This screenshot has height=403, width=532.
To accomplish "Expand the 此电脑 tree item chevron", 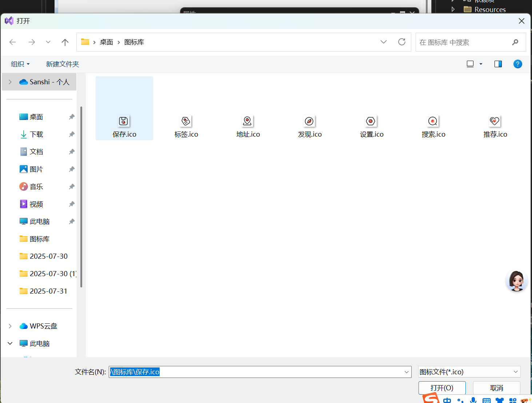I will (10, 343).
